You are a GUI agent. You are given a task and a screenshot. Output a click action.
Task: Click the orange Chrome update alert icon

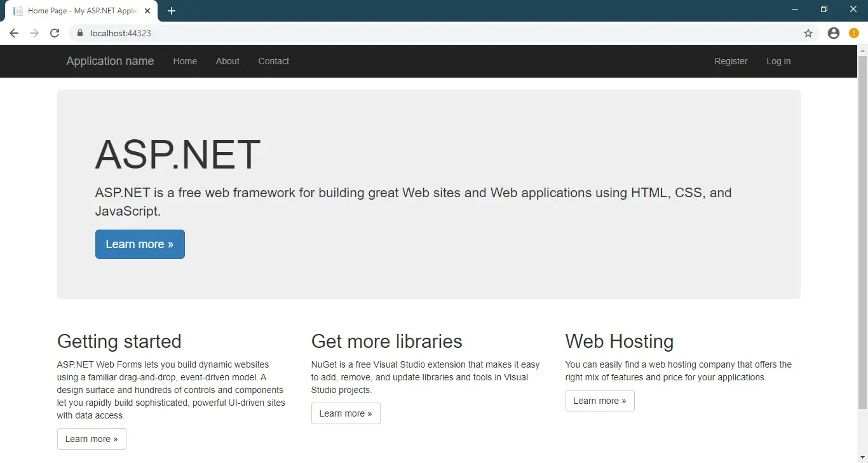click(x=854, y=33)
